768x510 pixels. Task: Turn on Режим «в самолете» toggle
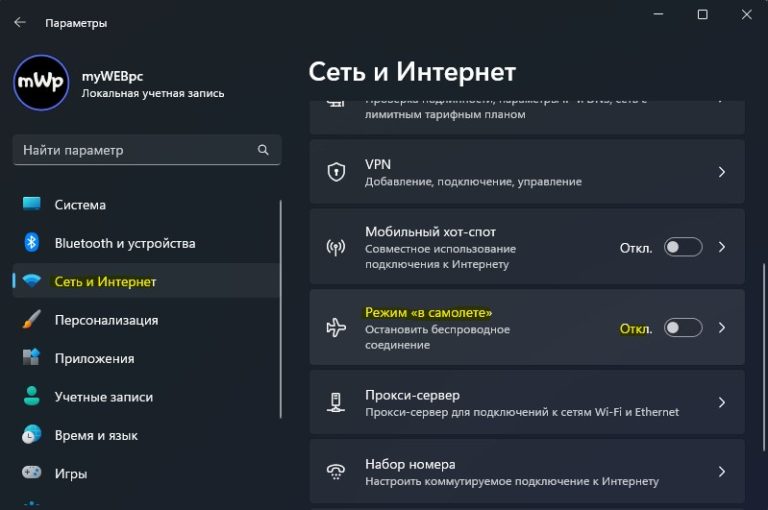tap(684, 328)
